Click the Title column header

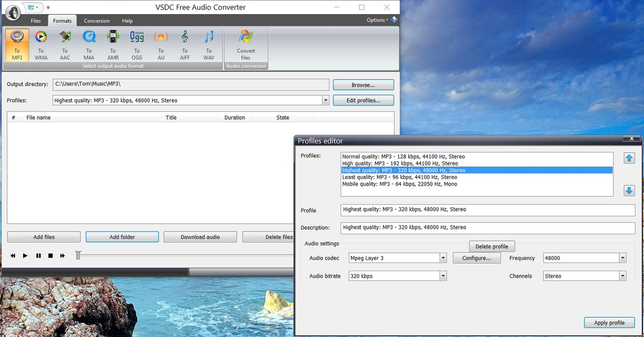[x=190, y=118]
